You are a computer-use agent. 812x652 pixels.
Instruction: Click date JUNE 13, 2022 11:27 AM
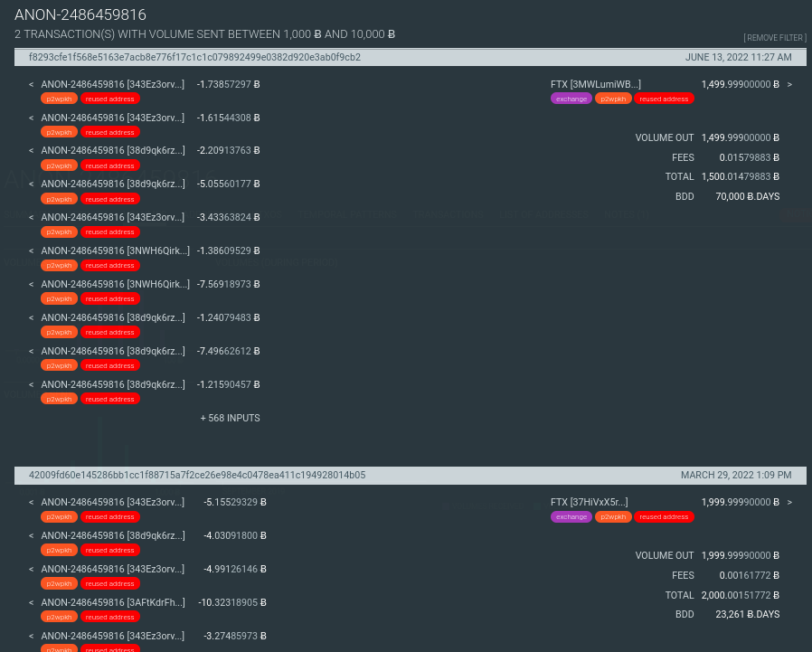pos(739,57)
